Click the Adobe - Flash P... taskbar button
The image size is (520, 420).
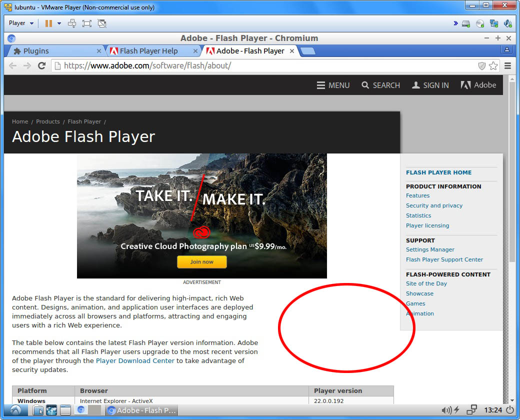[x=141, y=410]
